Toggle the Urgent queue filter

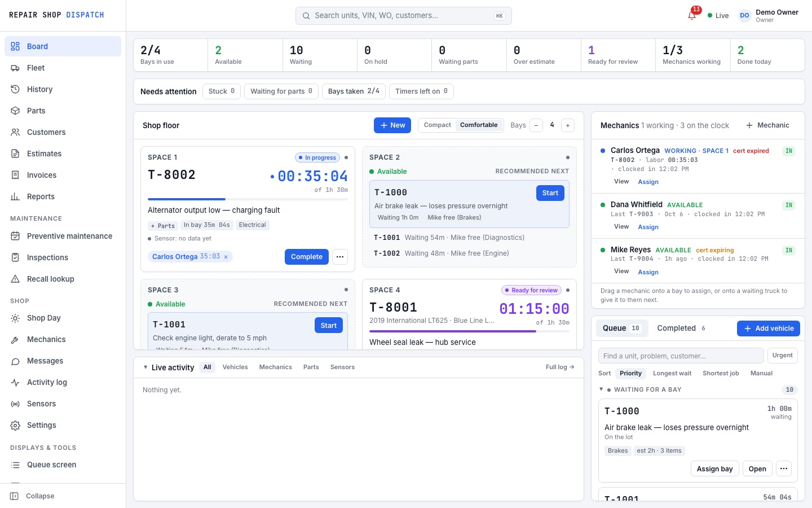point(782,356)
